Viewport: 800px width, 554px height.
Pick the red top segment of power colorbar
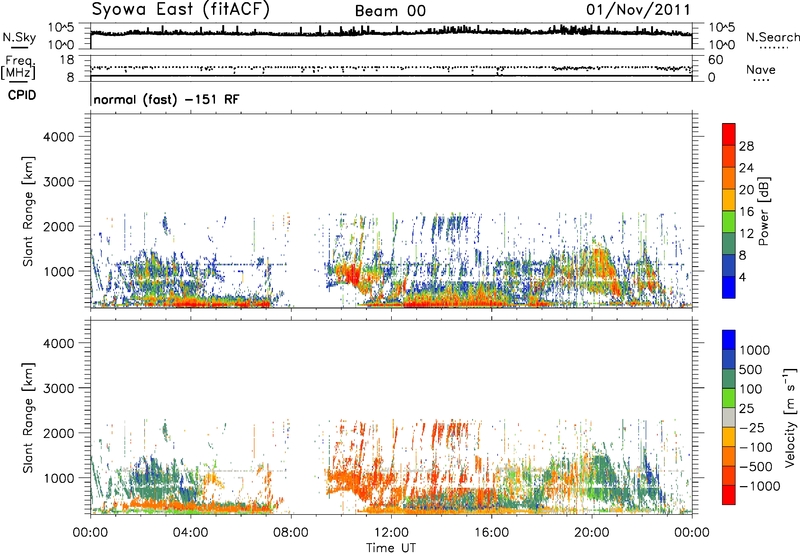tap(729, 135)
